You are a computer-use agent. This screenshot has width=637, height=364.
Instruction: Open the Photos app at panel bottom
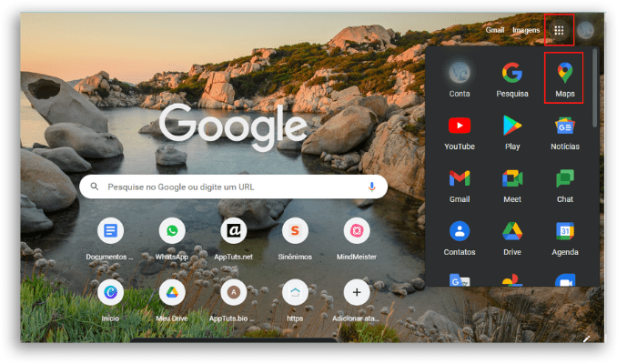[x=512, y=280]
